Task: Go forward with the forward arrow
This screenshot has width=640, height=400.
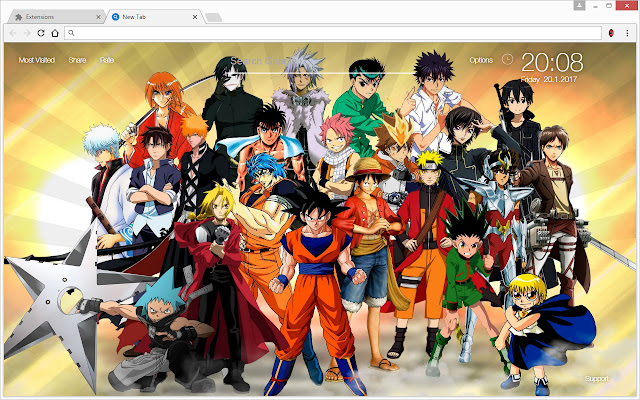Action: tap(27, 33)
